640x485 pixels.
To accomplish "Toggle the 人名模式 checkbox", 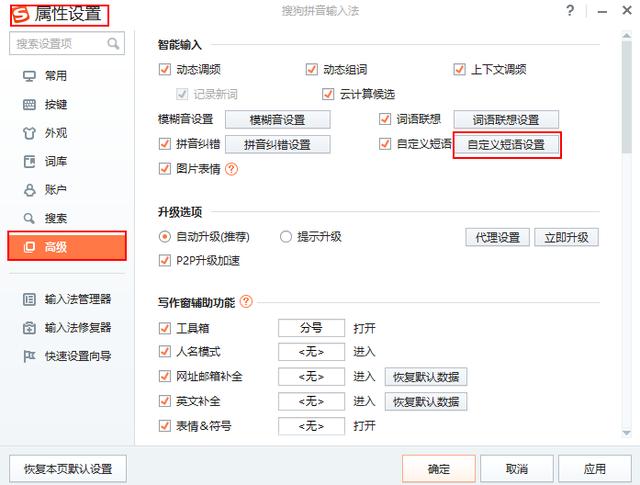I will (x=164, y=352).
